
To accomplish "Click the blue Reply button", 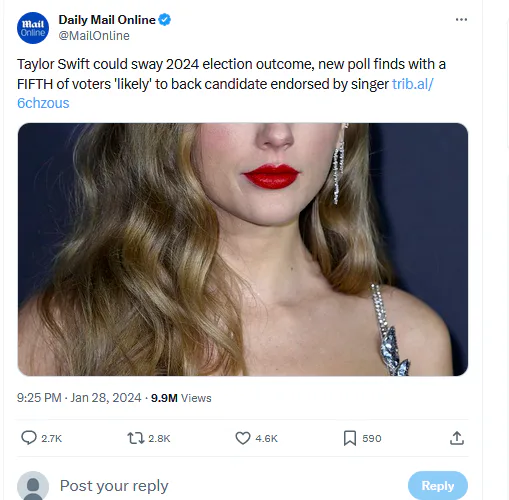I will (438, 486).
